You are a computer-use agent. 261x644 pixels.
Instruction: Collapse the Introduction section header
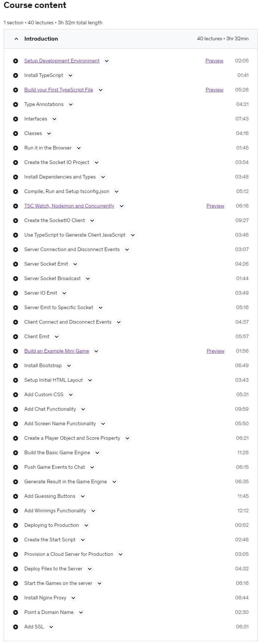click(131, 39)
